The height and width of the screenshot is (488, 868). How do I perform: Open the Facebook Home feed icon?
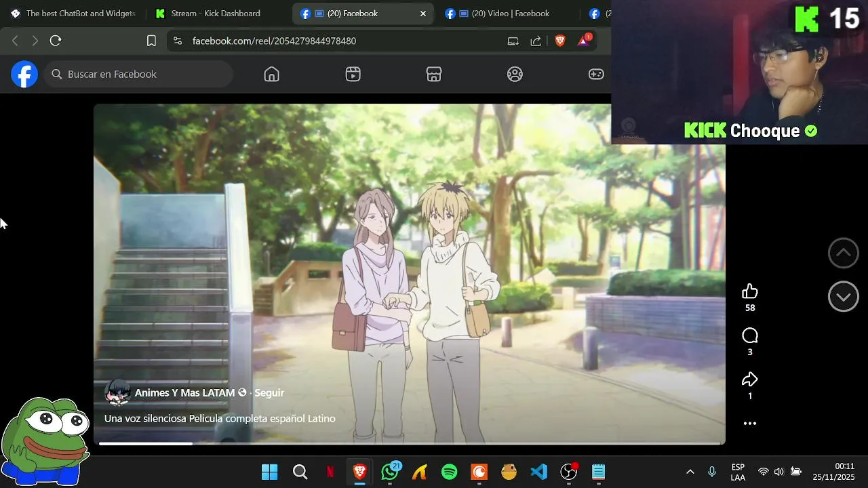click(272, 75)
